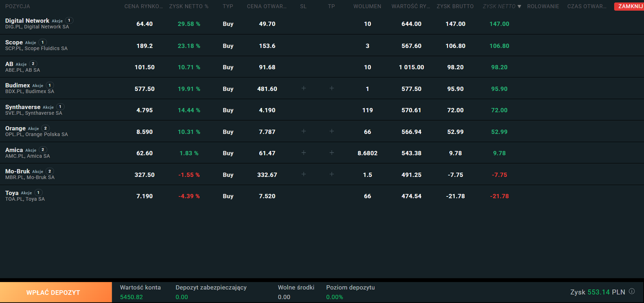644x303 pixels.
Task: Sort by CENA RYNKOWA column header
Action: point(143,6)
